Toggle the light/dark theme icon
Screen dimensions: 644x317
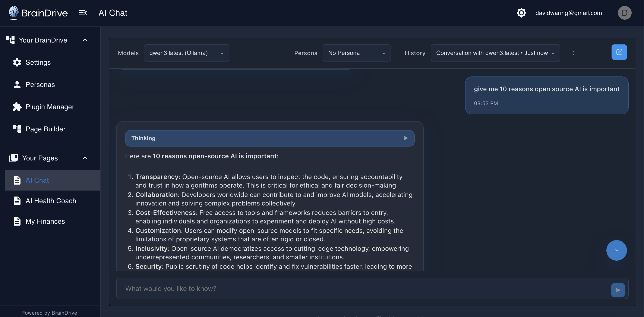[x=521, y=13]
